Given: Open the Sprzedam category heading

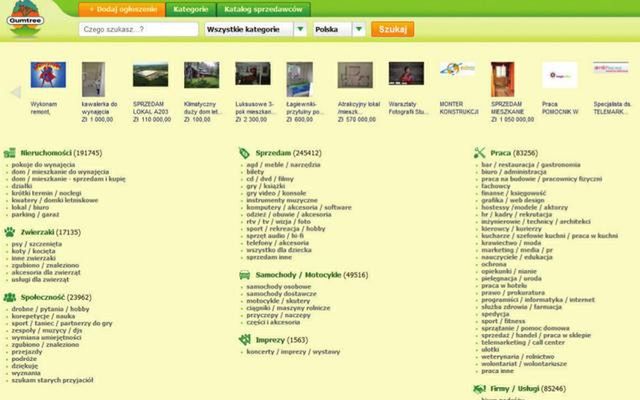Looking at the screenshot, I should click(x=273, y=153).
